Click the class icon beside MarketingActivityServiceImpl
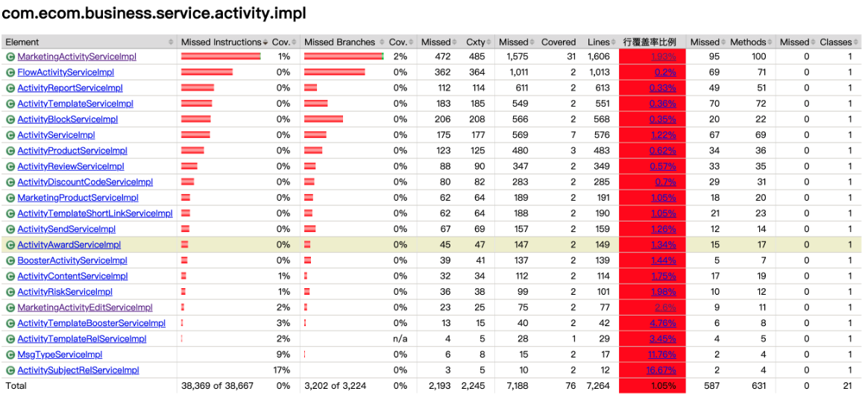868x406 pixels. click(x=10, y=57)
